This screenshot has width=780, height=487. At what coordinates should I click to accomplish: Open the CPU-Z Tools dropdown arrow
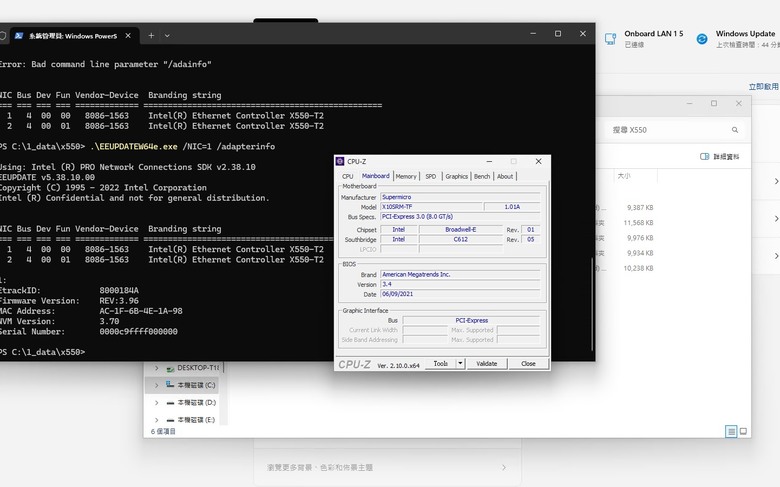click(x=460, y=364)
